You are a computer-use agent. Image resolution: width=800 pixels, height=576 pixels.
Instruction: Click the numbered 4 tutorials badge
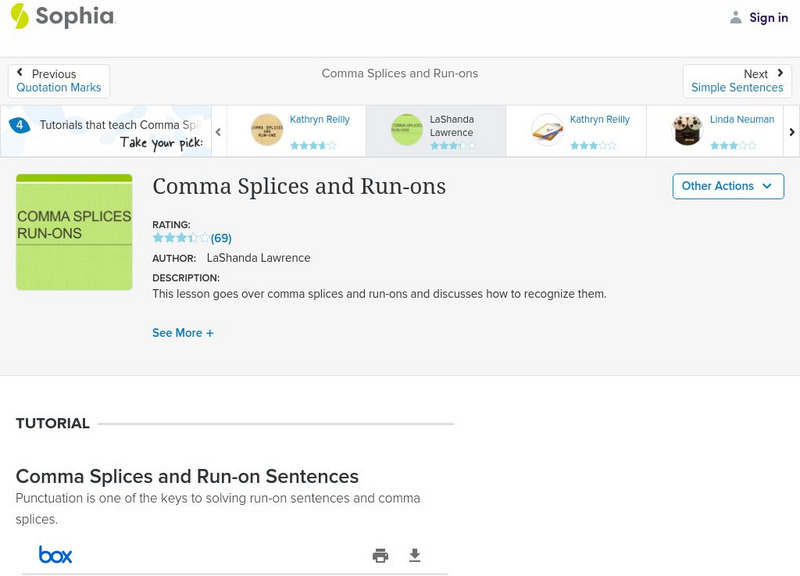[x=19, y=125]
